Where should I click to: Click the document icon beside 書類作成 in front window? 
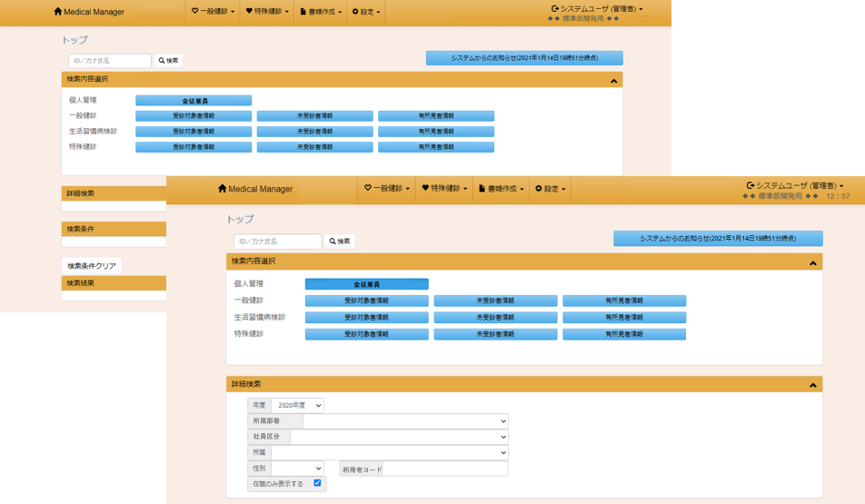(482, 189)
